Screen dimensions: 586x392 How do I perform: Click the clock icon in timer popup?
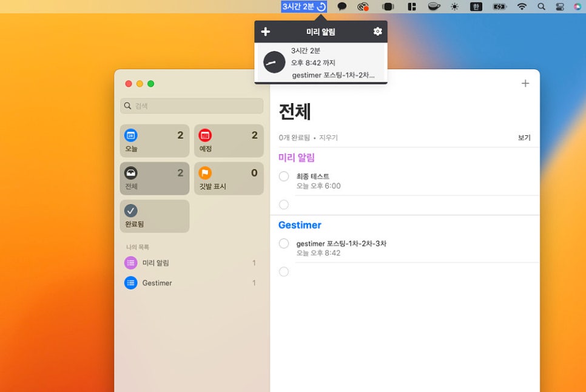(x=274, y=62)
